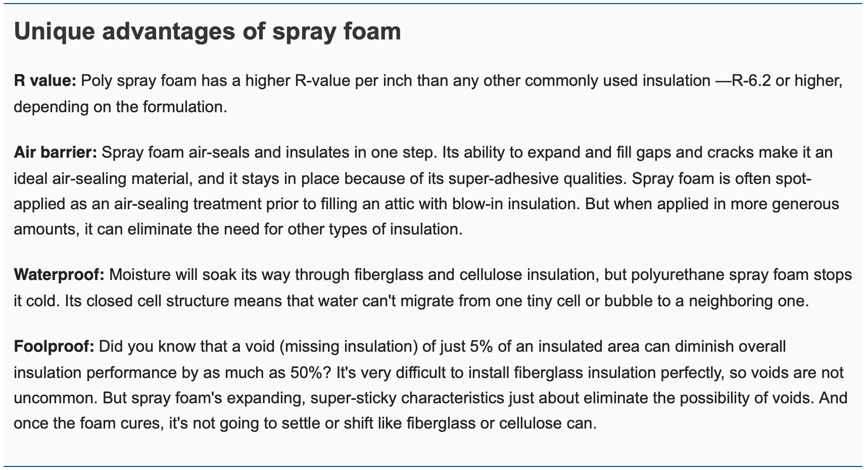This screenshot has height=470, width=868.
Task: Click the 'blow-in insulation' phrase
Action: (507, 204)
